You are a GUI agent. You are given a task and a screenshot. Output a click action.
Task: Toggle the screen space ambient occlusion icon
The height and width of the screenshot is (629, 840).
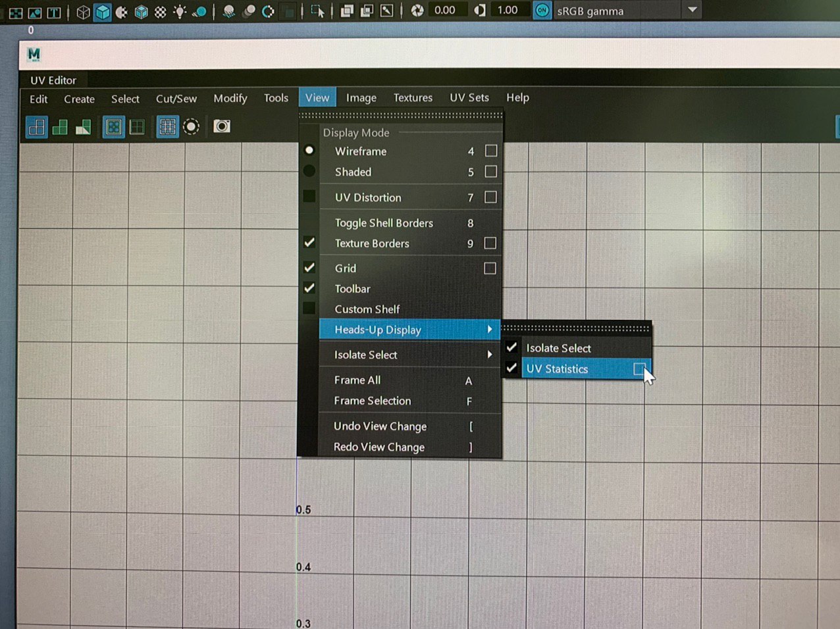(229, 12)
